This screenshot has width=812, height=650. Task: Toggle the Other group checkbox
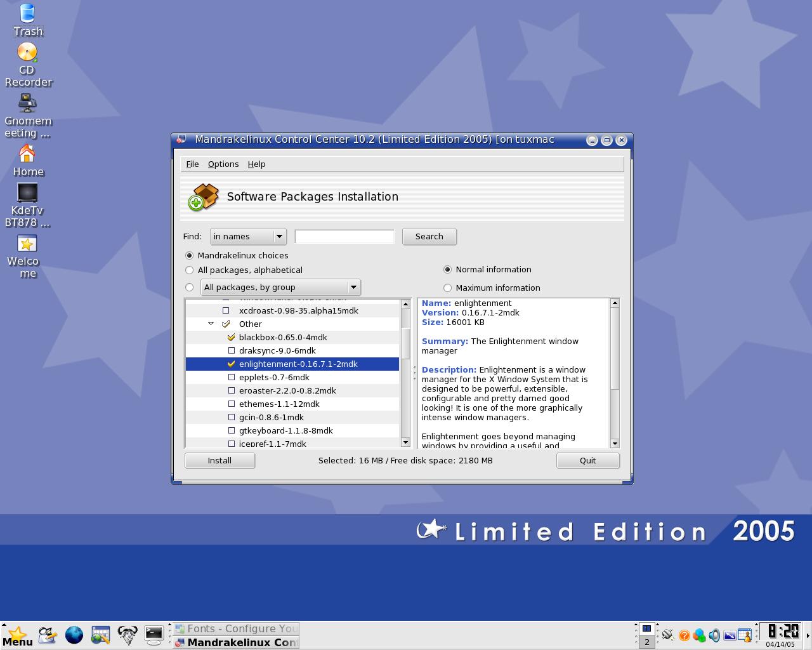[x=226, y=324]
